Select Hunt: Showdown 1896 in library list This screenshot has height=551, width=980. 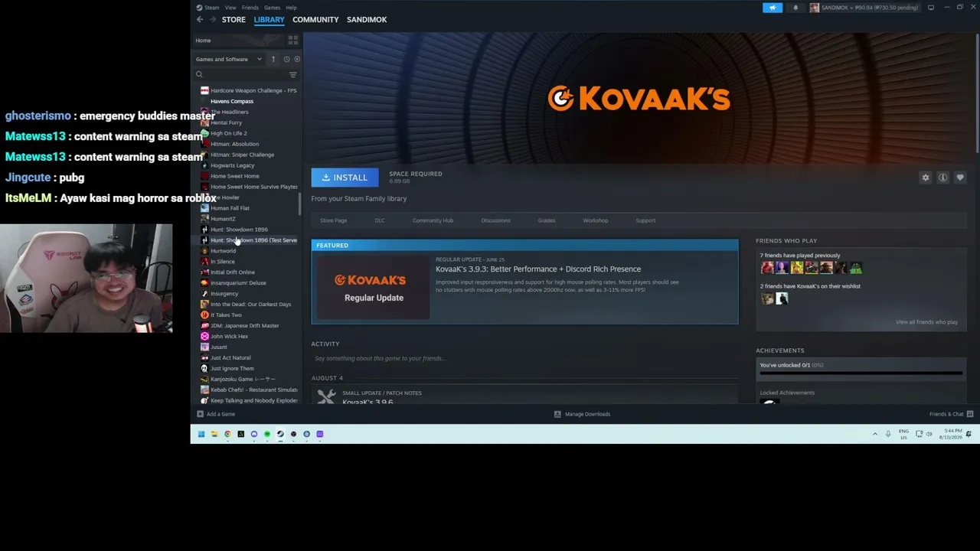(x=239, y=230)
